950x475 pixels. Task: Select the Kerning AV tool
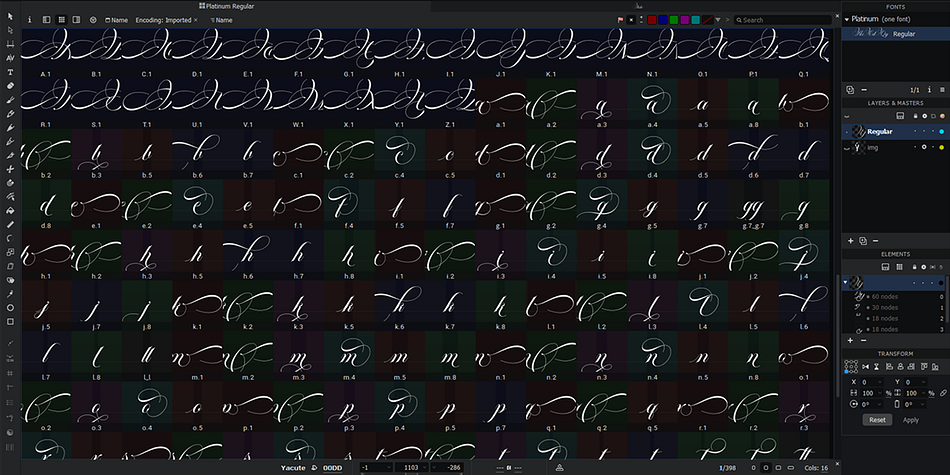click(x=10, y=58)
